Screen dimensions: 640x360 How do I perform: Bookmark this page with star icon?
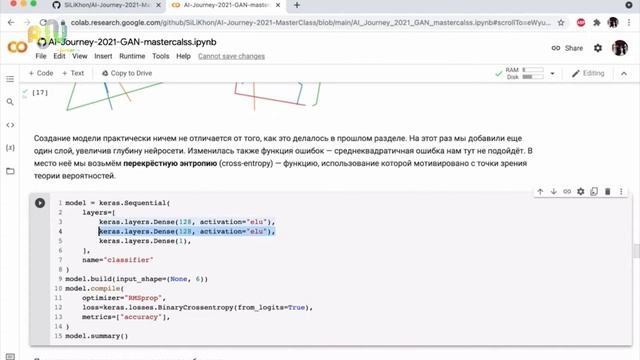pos(561,23)
